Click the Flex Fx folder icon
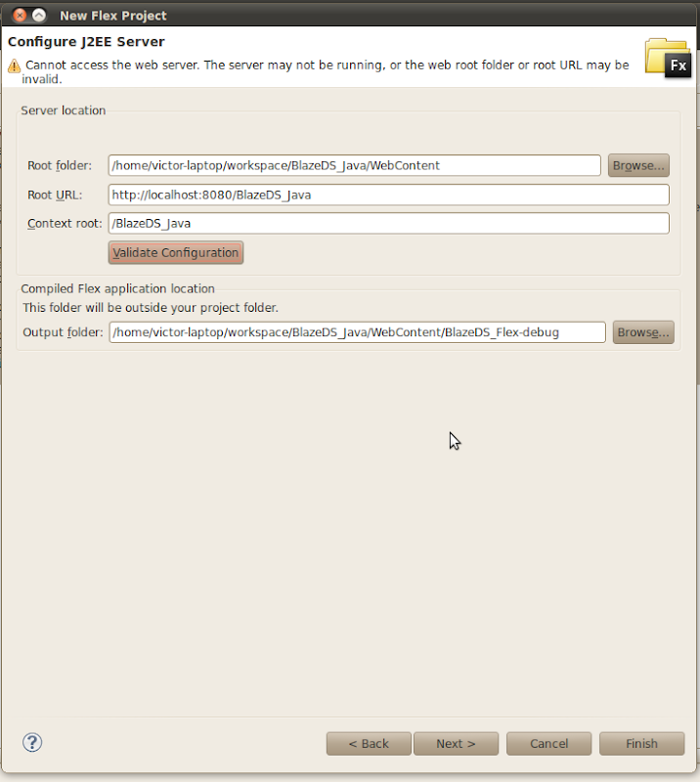Viewport: 700px width, 782px height. (668, 58)
